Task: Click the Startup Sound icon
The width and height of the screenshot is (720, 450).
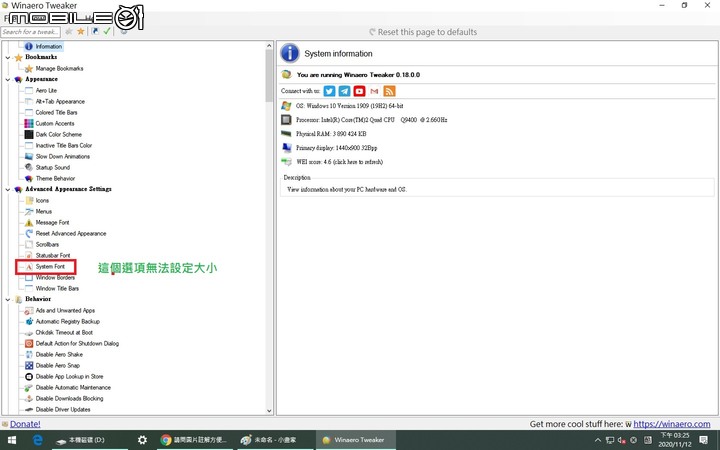Action: [29, 168]
